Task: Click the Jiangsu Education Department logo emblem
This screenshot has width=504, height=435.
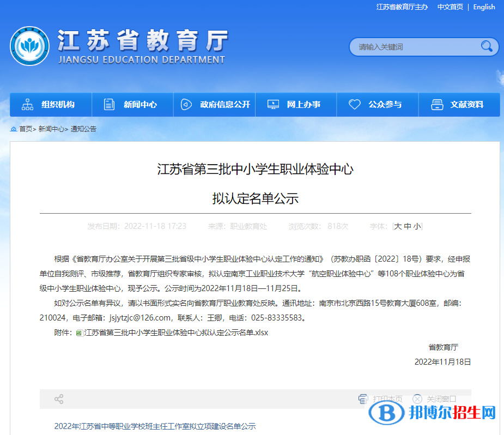Action: coord(29,46)
